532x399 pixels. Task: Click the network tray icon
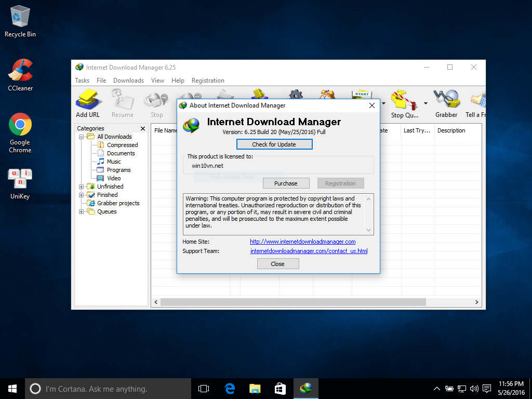(x=462, y=389)
